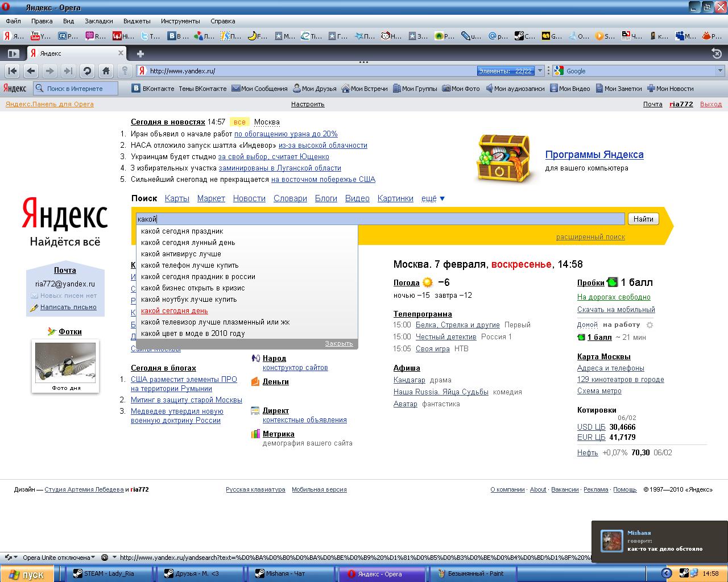The image size is (728, 582).
Task: Open the search engine dropdown next to Google
Action: (721, 71)
